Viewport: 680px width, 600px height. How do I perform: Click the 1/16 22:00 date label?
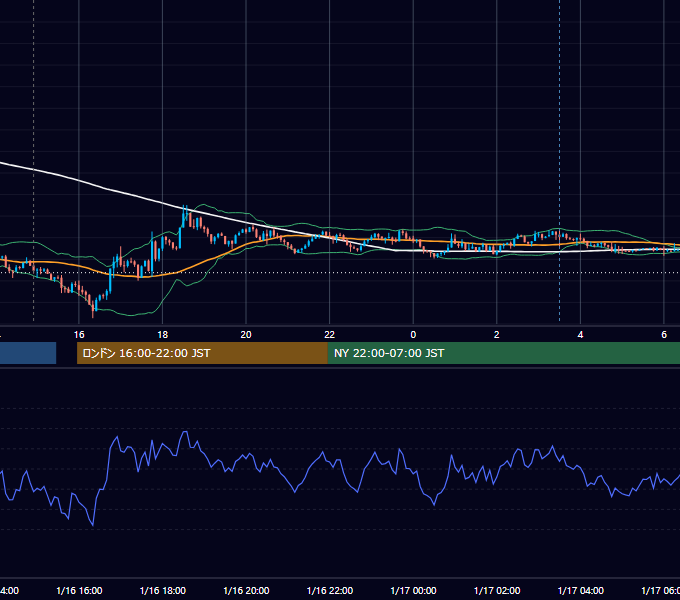coord(330,591)
